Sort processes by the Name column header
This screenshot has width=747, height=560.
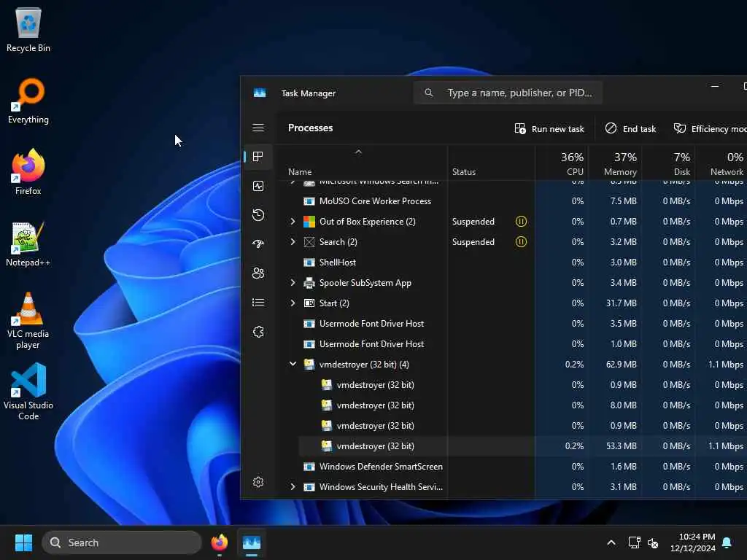(x=363, y=163)
